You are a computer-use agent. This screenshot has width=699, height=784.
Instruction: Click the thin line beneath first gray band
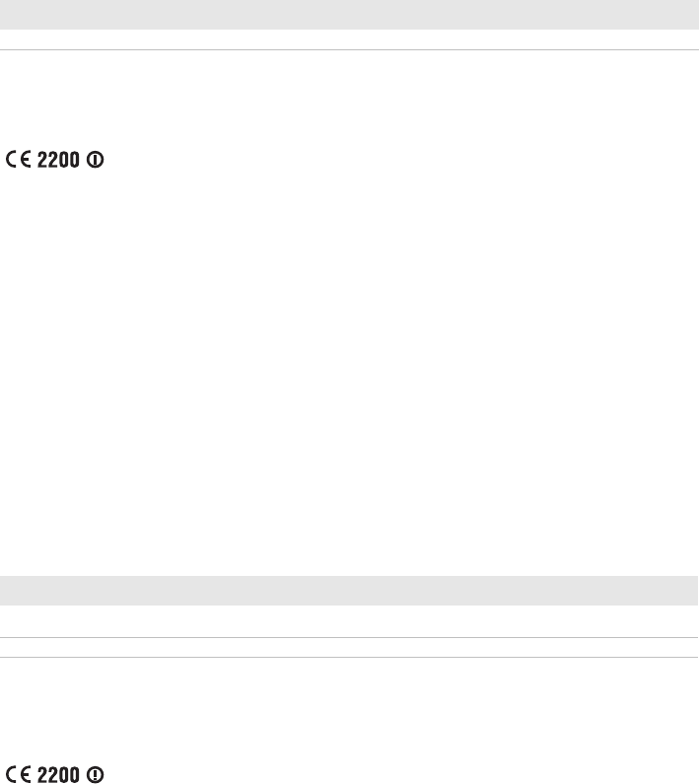click(349, 49)
